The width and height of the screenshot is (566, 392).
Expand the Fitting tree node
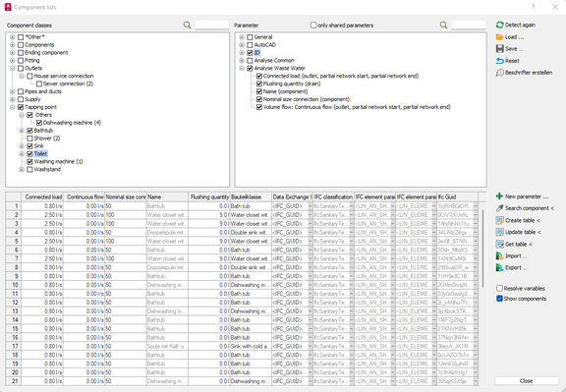(12, 60)
